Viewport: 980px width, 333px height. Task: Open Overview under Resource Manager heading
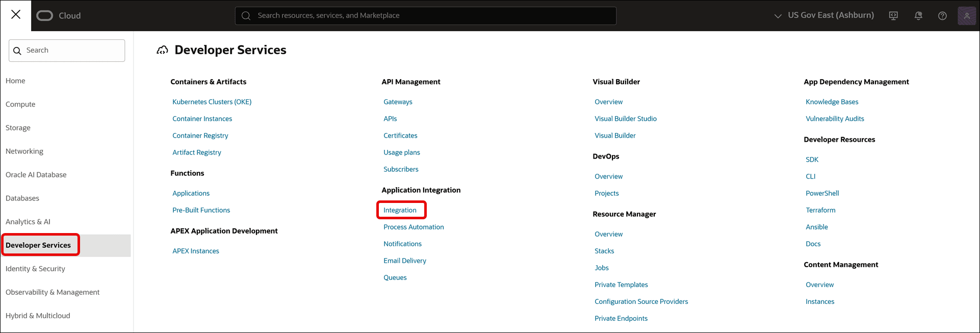[609, 234]
